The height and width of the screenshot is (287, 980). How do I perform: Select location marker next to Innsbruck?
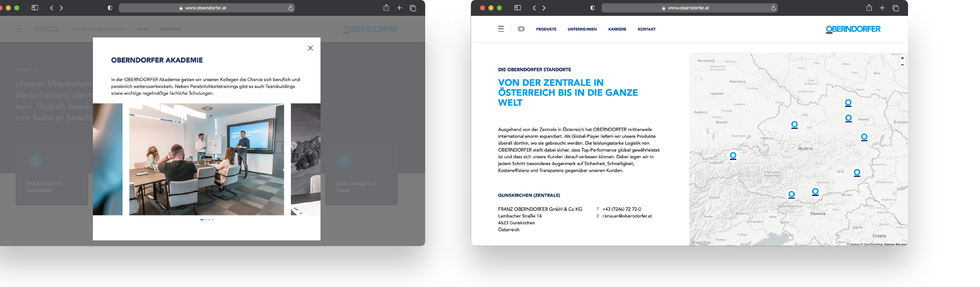(x=733, y=156)
